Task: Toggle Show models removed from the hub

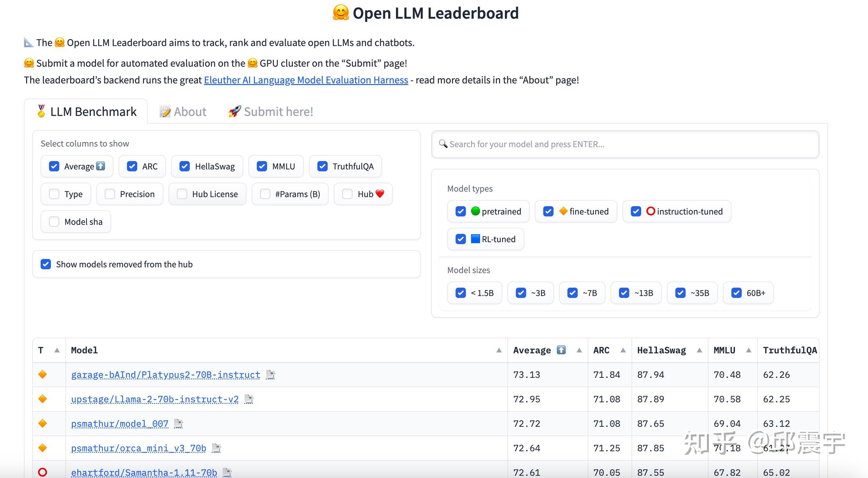Action: coord(46,264)
